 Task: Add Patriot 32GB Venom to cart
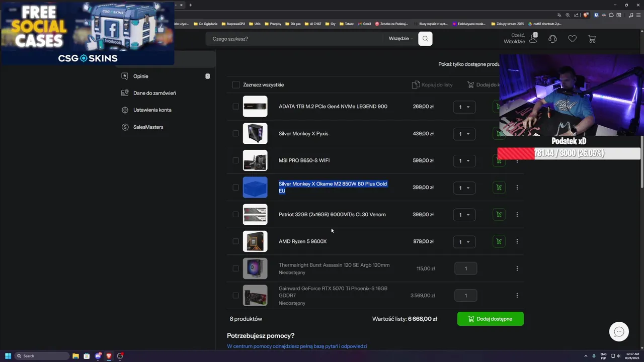coord(499,215)
